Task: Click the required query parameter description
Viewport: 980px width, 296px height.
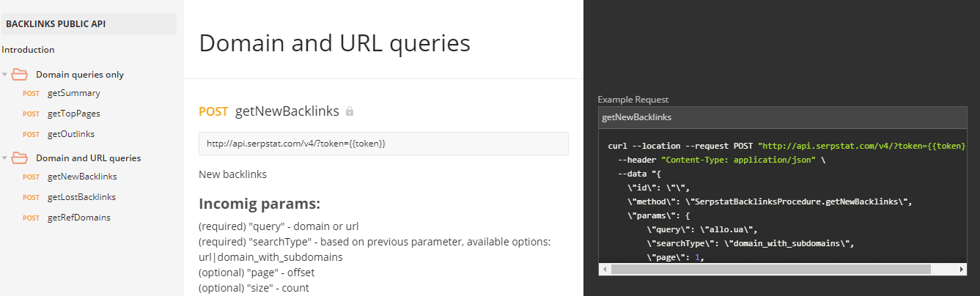Action: [x=279, y=226]
